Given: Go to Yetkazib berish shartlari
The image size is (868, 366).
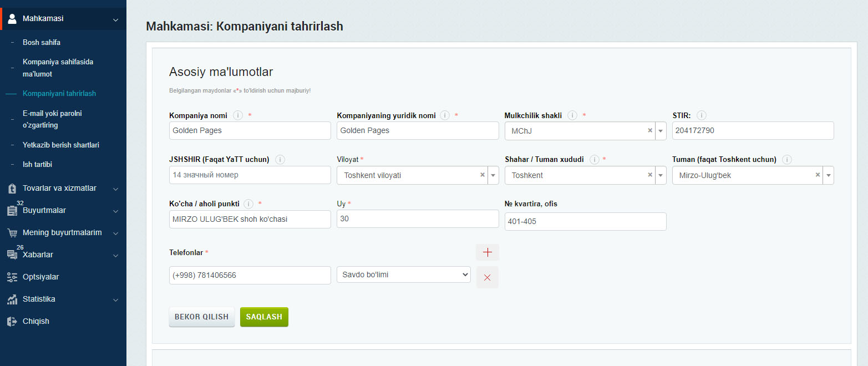Looking at the screenshot, I should [x=61, y=145].
